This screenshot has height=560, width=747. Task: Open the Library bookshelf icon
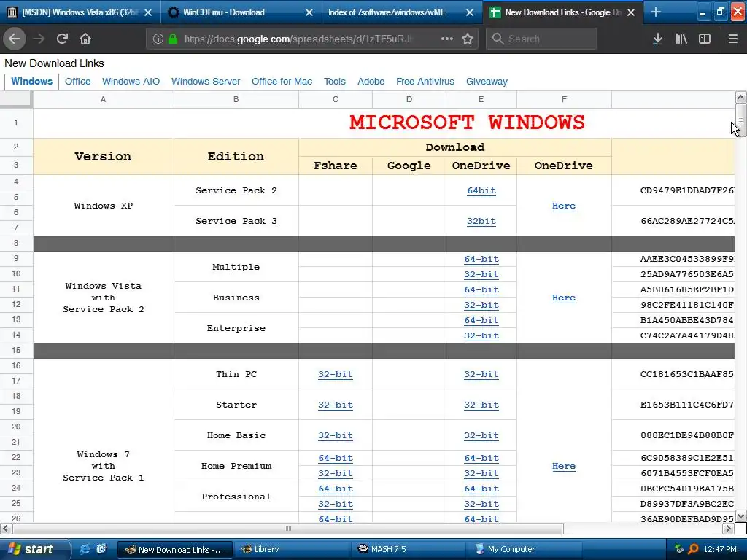(x=681, y=39)
